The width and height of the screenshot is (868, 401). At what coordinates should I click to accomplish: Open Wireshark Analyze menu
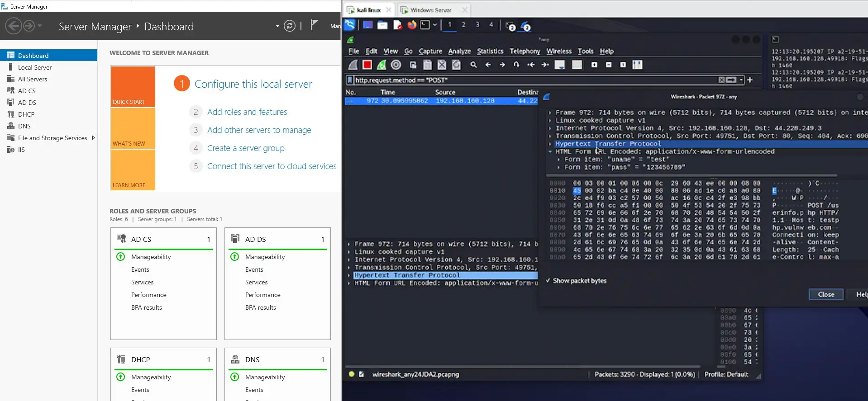tap(459, 51)
